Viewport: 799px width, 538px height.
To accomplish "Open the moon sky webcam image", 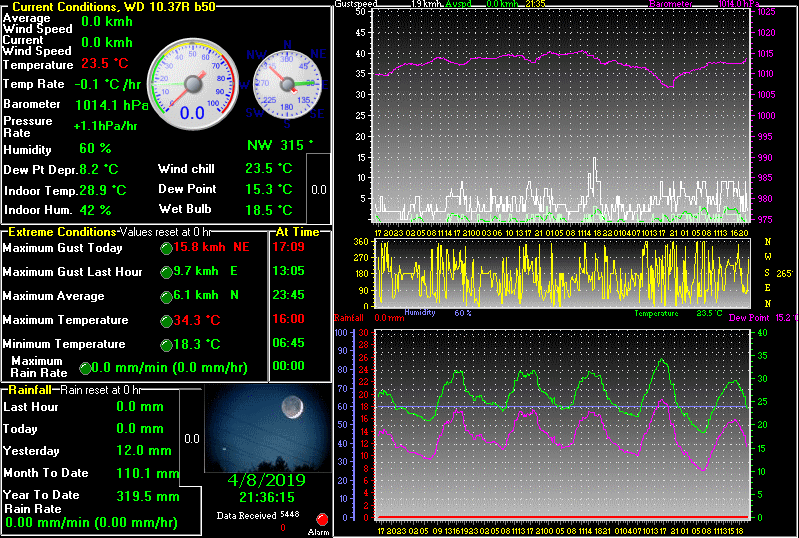I will (x=266, y=430).
